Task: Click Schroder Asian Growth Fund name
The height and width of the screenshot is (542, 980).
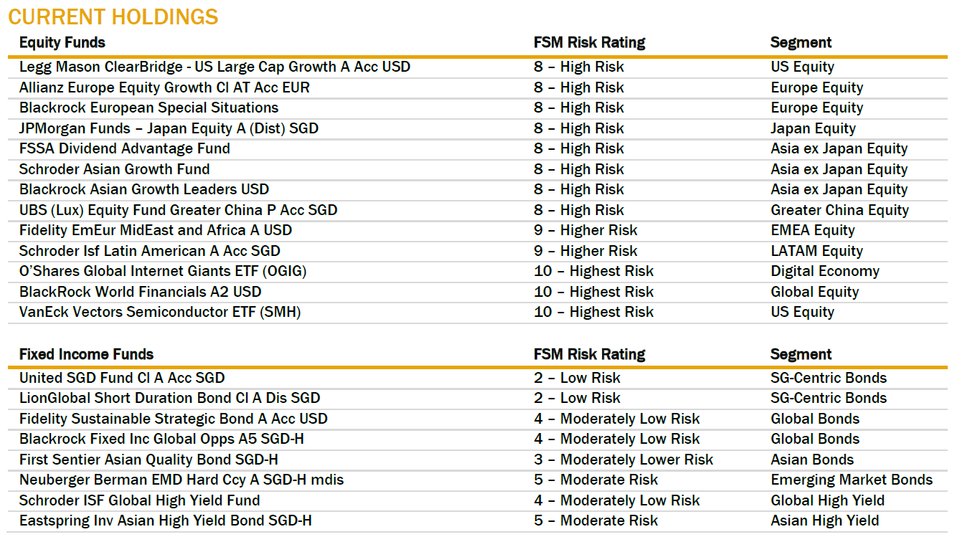Action: [115, 169]
